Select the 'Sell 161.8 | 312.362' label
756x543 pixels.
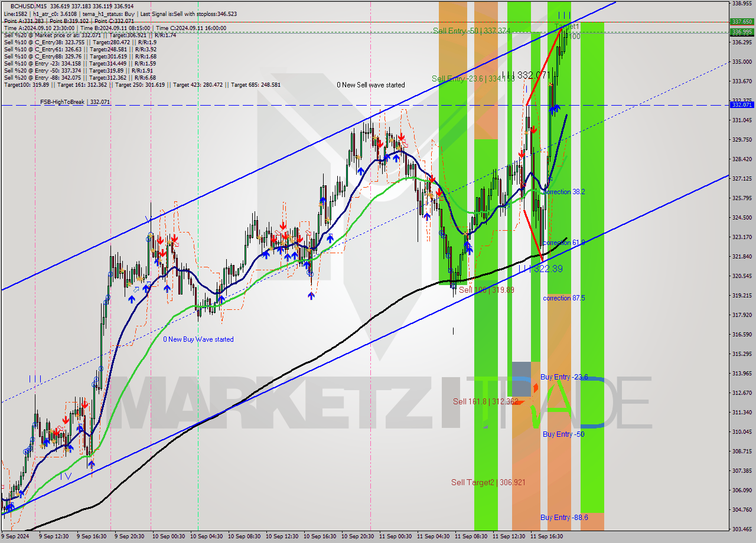pyautogui.click(x=485, y=401)
